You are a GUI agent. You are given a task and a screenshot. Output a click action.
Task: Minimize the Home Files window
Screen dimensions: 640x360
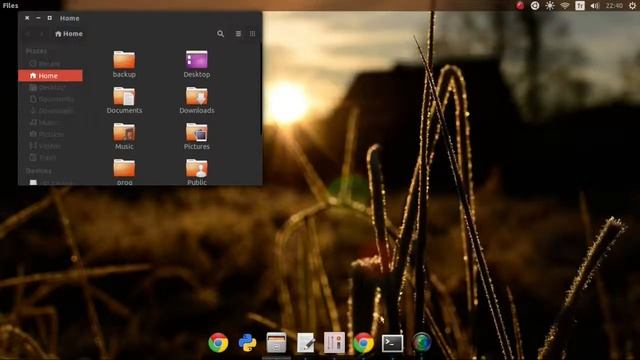(x=38, y=18)
